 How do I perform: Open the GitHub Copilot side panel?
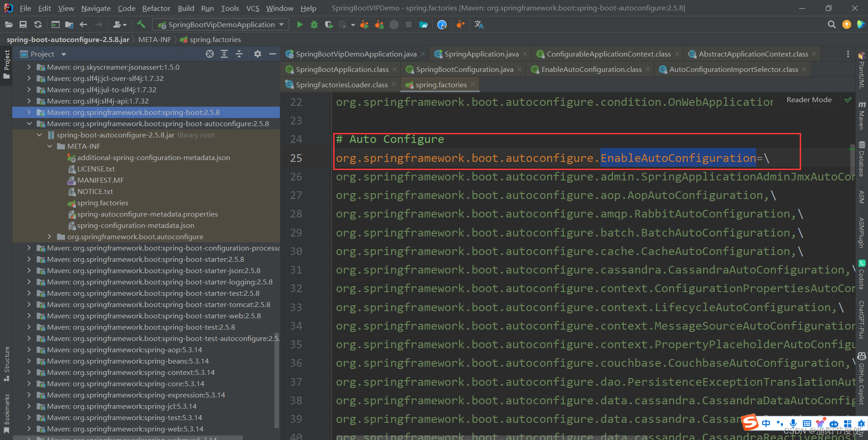[862, 379]
